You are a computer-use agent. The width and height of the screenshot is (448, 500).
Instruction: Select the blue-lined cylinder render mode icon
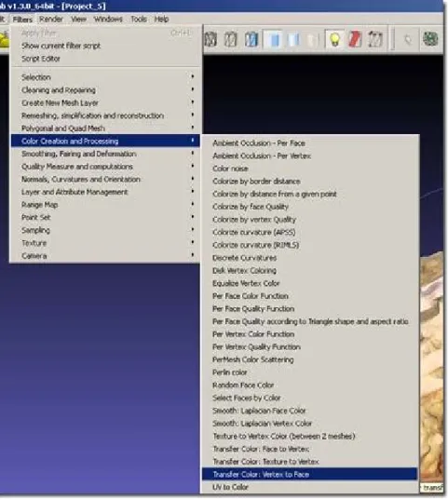251,39
